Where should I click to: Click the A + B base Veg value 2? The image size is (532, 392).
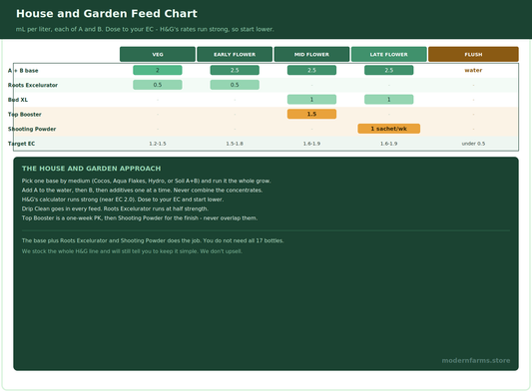coord(158,70)
